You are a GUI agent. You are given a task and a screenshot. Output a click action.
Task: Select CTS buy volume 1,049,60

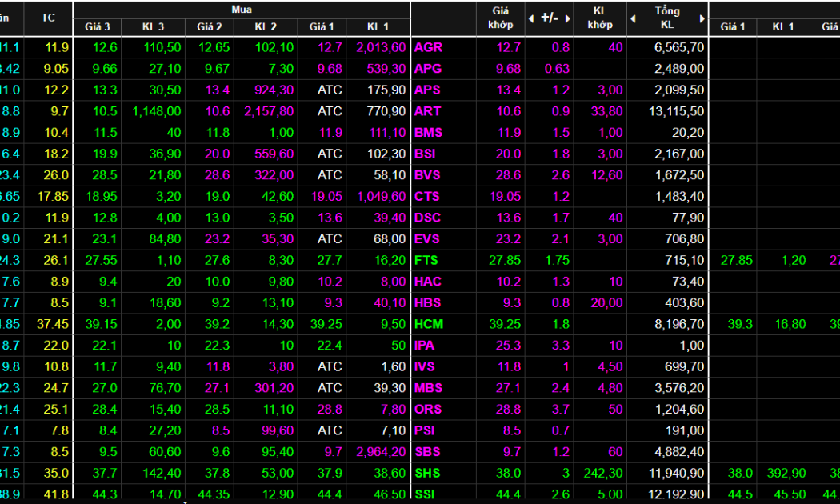coord(382,197)
